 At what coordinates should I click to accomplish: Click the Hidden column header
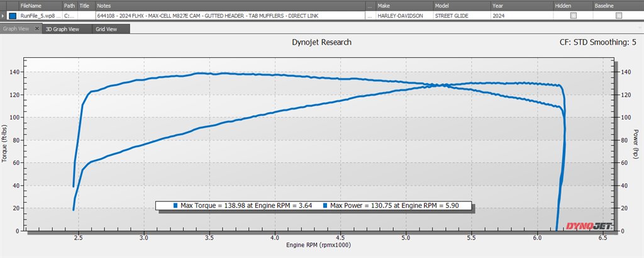(x=573, y=6)
